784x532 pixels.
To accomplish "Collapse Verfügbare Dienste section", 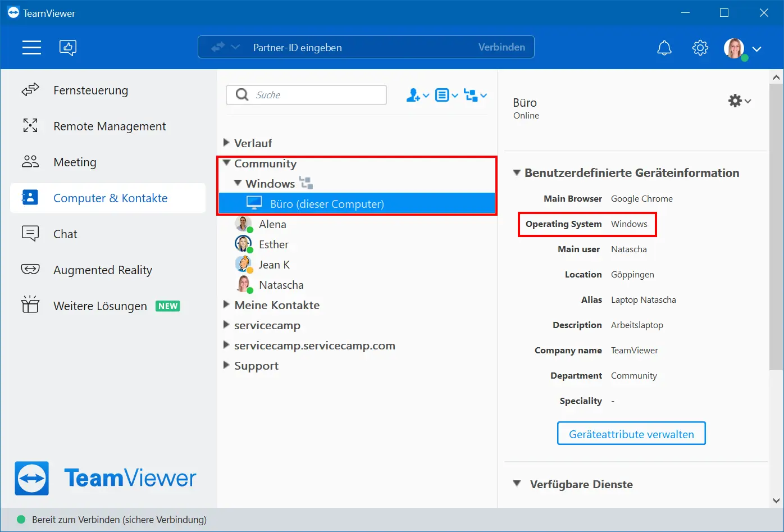I will point(517,484).
